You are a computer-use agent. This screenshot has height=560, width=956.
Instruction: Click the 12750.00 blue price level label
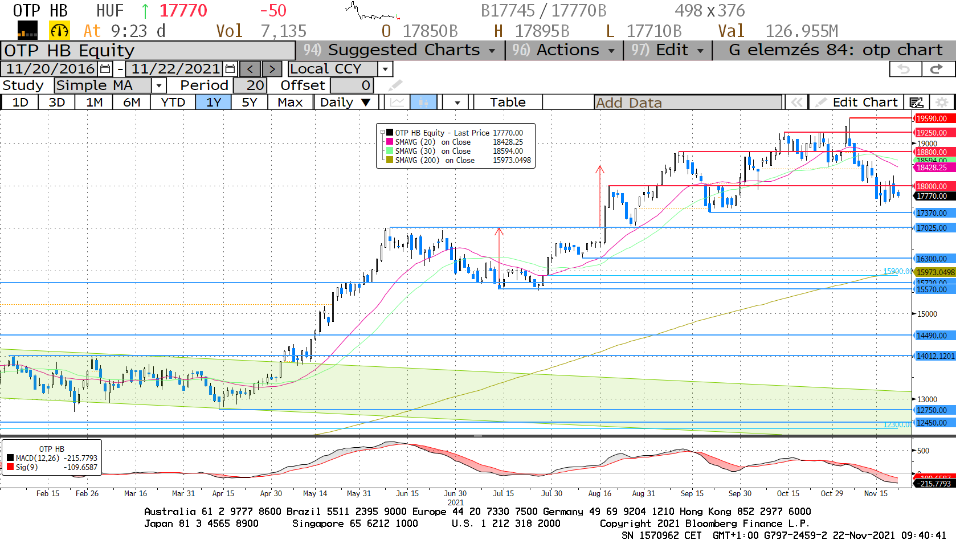coord(934,410)
